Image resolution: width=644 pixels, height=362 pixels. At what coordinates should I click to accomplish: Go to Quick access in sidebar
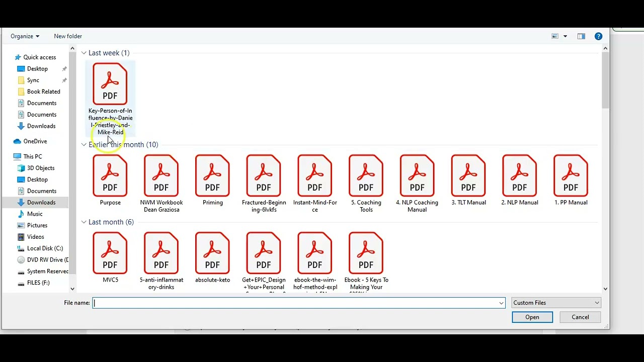(x=35, y=57)
